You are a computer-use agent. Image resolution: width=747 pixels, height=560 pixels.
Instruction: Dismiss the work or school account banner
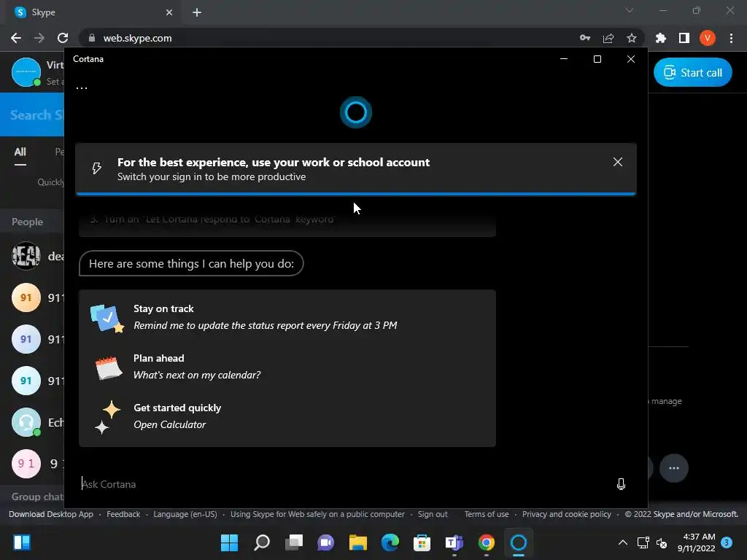tap(617, 162)
